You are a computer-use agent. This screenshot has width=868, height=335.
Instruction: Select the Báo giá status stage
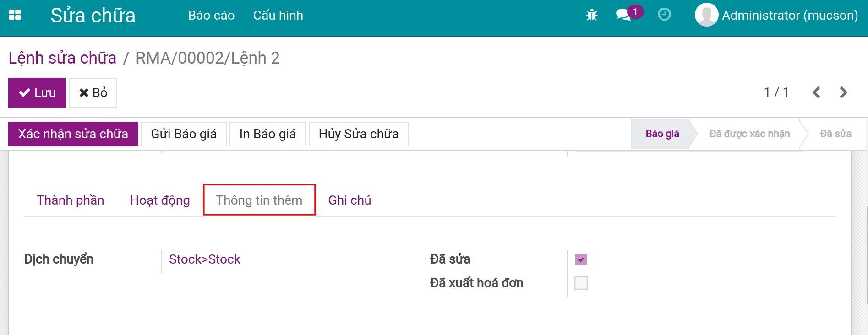662,134
